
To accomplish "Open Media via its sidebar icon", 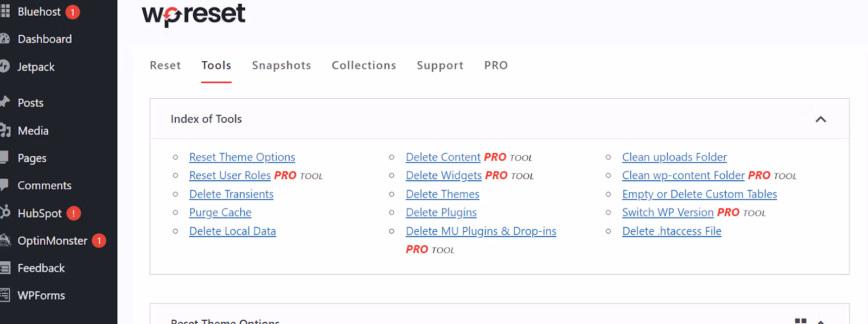I will [5, 130].
